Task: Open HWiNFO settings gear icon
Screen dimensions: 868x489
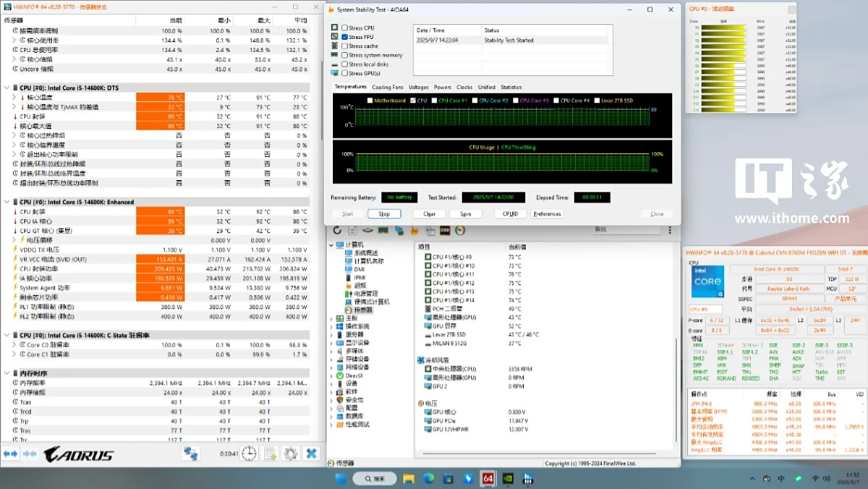Action: [x=291, y=454]
